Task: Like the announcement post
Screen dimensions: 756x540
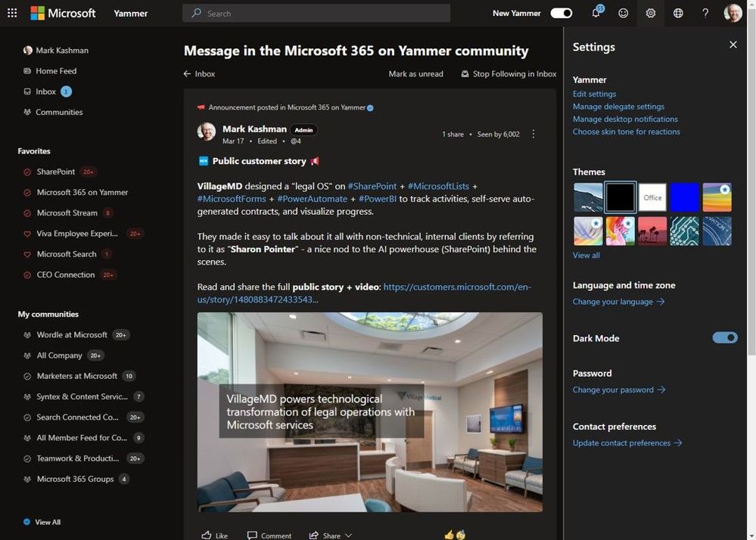Action: [x=215, y=535]
